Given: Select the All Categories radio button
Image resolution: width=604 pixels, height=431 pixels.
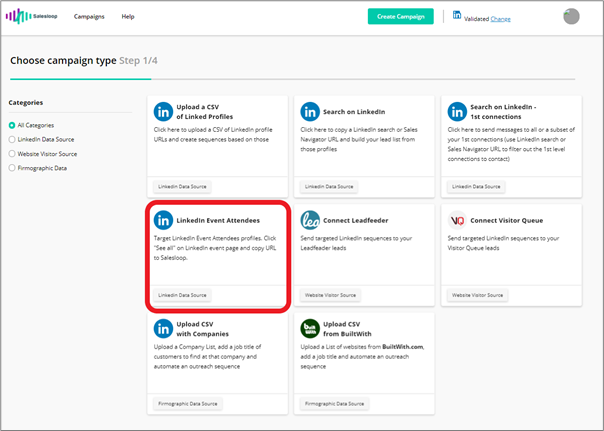Looking at the screenshot, I should [x=12, y=125].
